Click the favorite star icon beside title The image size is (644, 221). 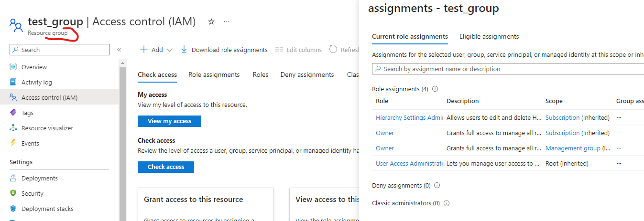211,21
